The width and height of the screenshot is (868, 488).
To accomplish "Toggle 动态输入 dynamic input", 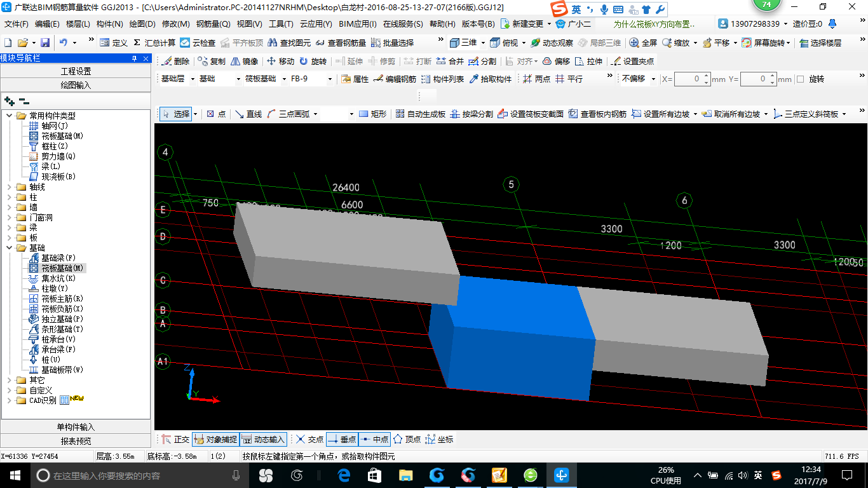I will [x=263, y=439].
